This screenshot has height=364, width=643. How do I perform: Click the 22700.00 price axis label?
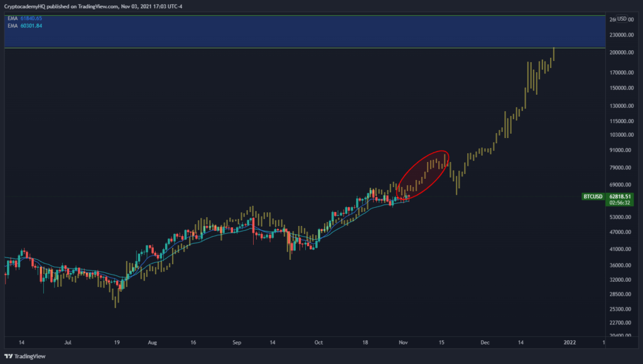[x=620, y=323]
